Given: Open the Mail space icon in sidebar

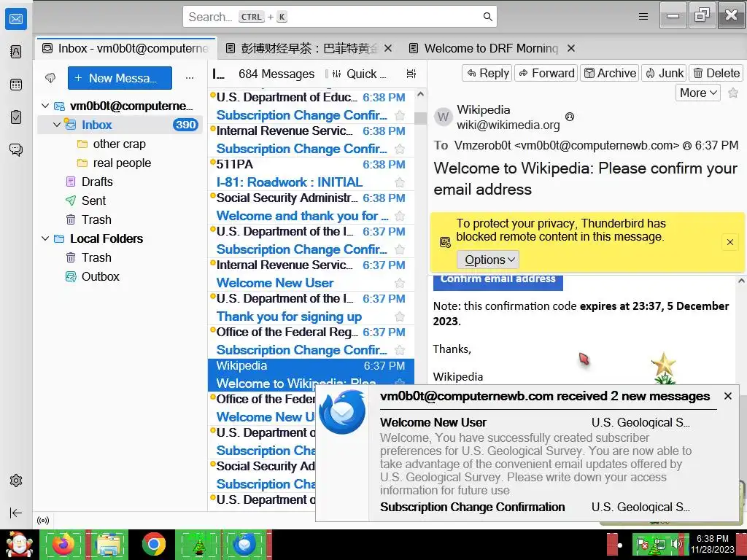Looking at the screenshot, I should coord(16,19).
